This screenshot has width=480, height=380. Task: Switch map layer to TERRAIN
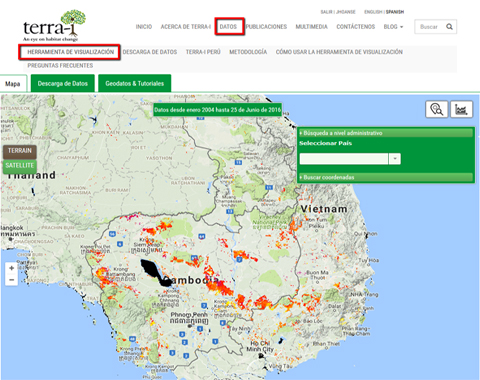click(x=20, y=151)
